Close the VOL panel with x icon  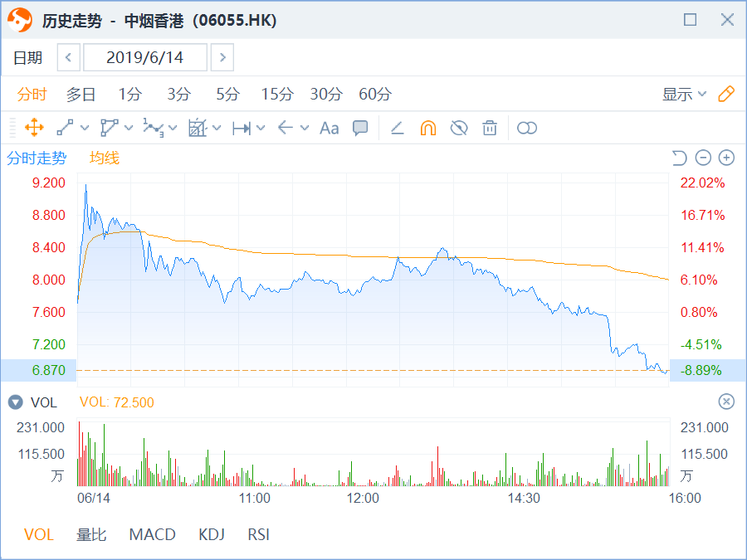pyautogui.click(x=726, y=402)
